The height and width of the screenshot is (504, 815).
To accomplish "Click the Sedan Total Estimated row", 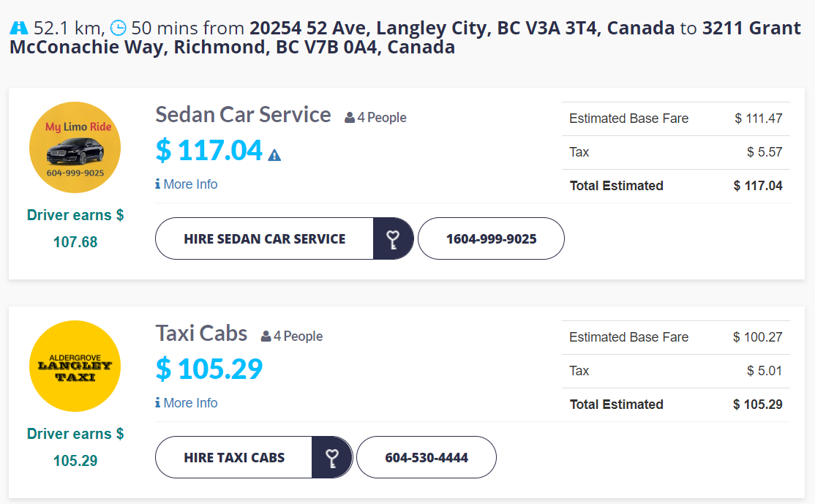I will pyautogui.click(x=676, y=186).
